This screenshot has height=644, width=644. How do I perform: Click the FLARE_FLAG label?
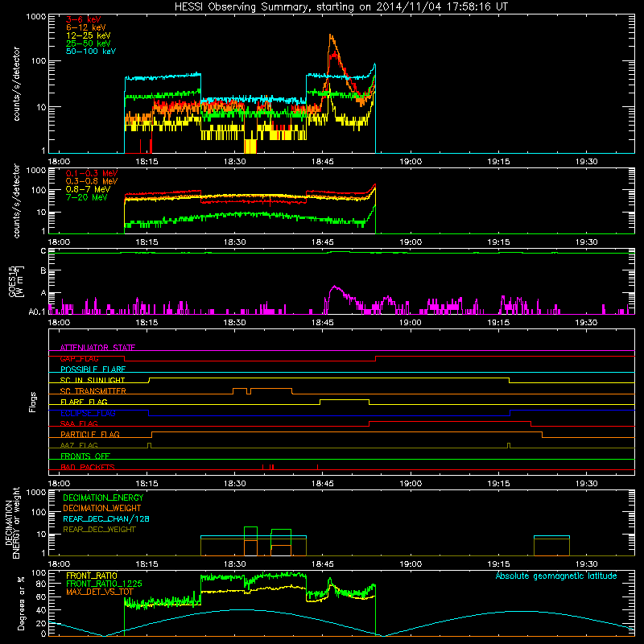pyautogui.click(x=84, y=402)
